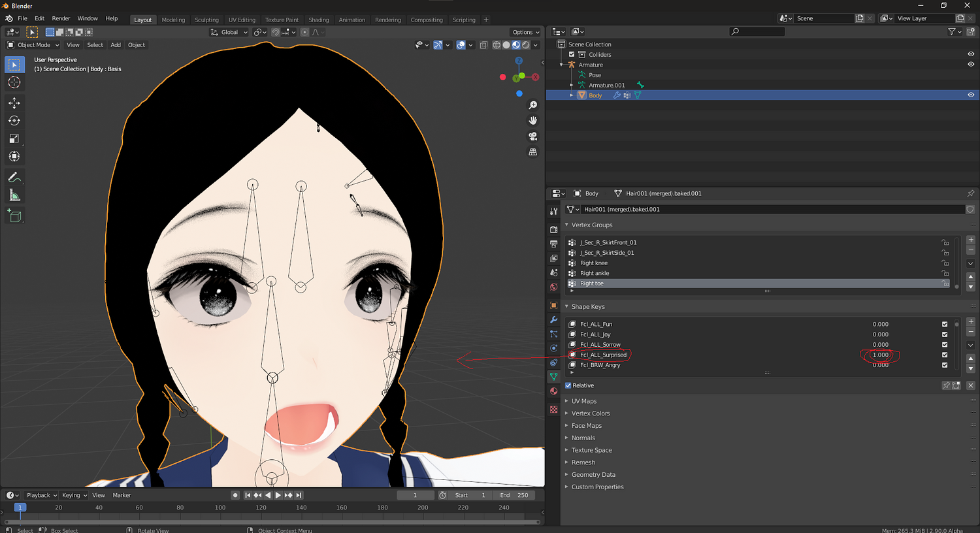Toggle X-ray mode in viewport header

pos(483,45)
